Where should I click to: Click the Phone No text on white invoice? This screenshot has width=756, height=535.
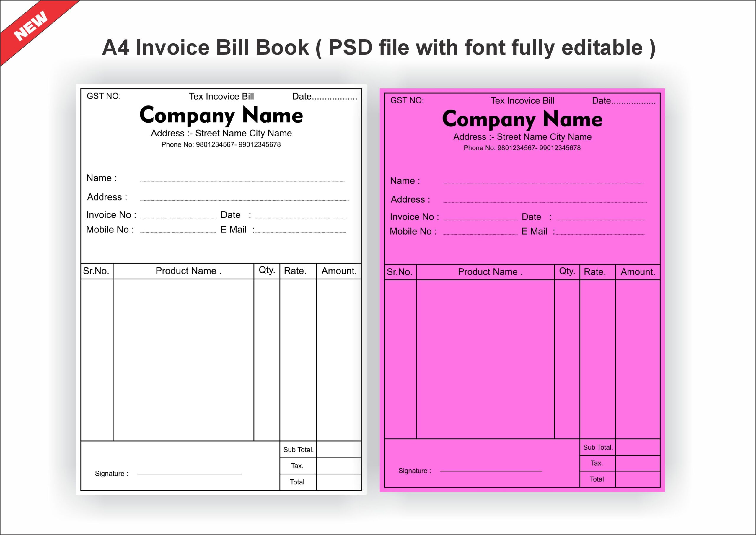pos(221,144)
